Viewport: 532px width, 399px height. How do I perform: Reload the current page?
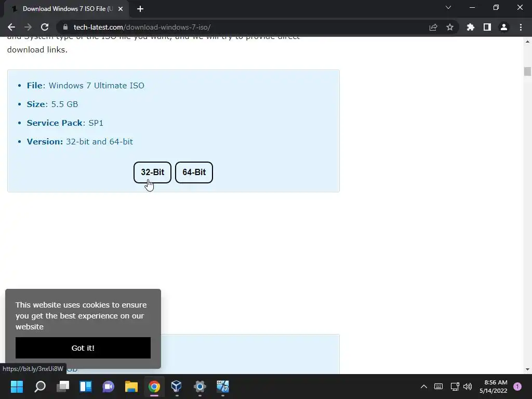tap(45, 27)
